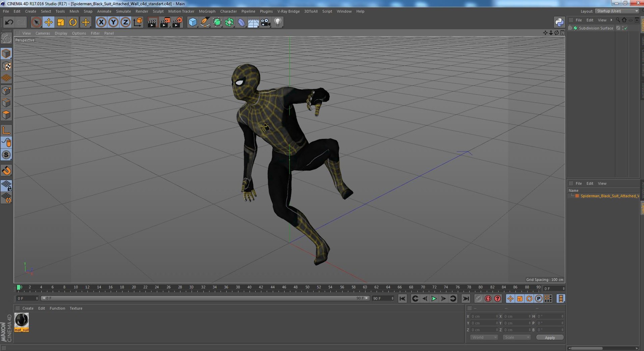The height and width of the screenshot is (351, 644).
Task: Open viewport Cameras menu
Action: coord(43,33)
